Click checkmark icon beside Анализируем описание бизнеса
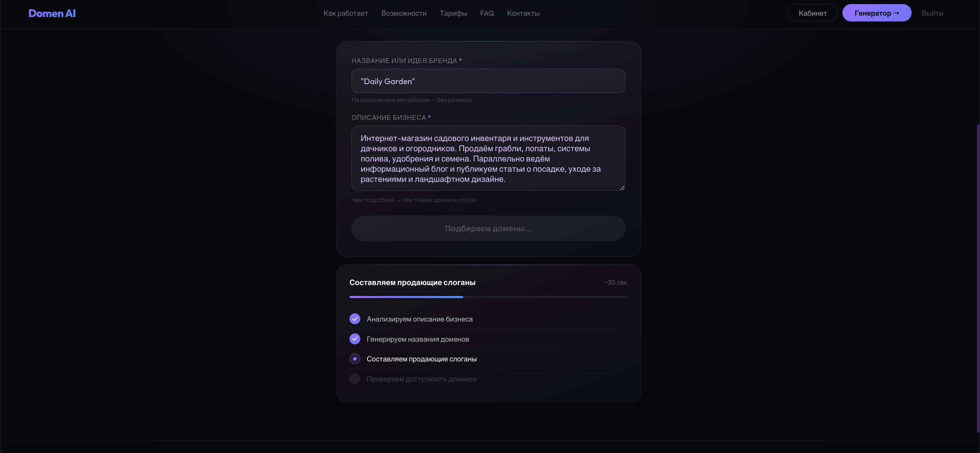980x453 pixels. coord(355,319)
